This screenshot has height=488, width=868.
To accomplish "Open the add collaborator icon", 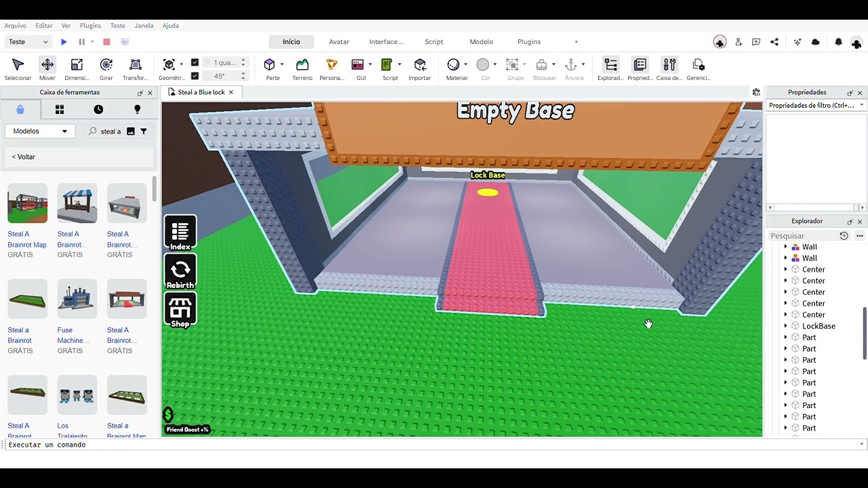I will coord(738,42).
